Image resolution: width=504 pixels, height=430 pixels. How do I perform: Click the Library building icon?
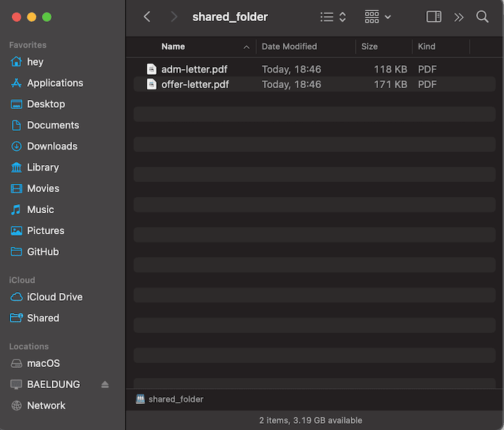pyautogui.click(x=16, y=167)
